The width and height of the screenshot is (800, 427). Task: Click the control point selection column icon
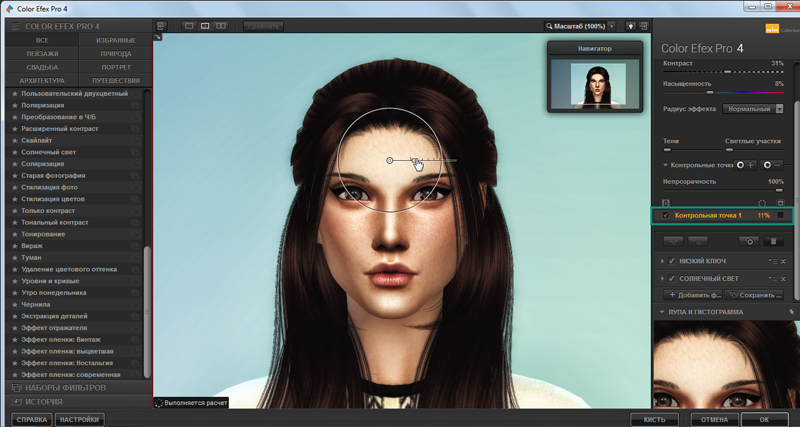[762, 203]
